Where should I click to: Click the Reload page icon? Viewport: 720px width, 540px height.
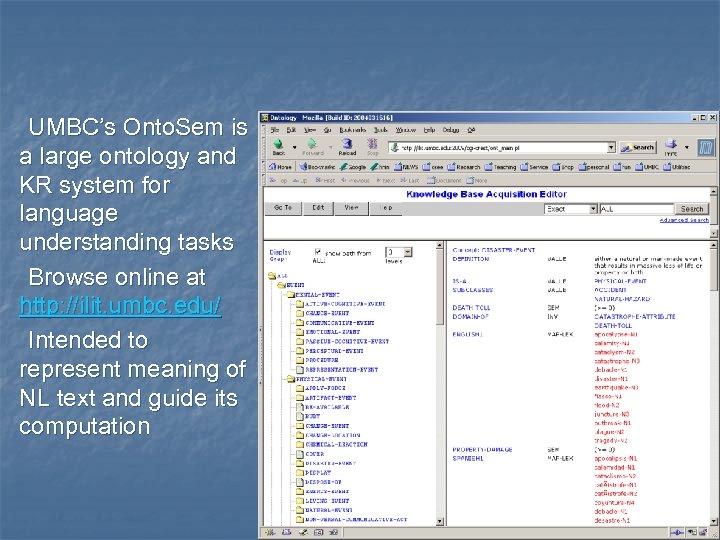pyautogui.click(x=347, y=144)
